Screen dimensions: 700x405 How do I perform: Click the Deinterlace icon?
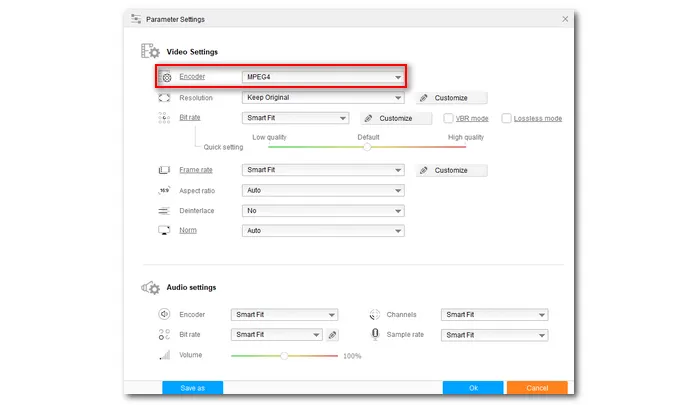click(165, 211)
